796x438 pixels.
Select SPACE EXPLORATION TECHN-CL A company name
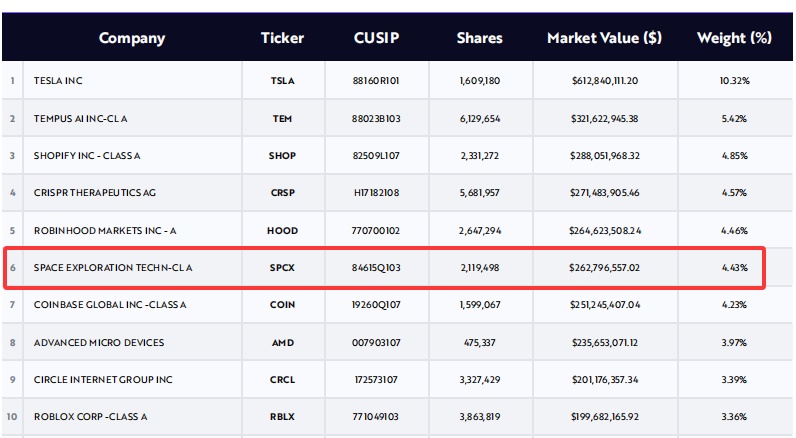pyautogui.click(x=113, y=267)
